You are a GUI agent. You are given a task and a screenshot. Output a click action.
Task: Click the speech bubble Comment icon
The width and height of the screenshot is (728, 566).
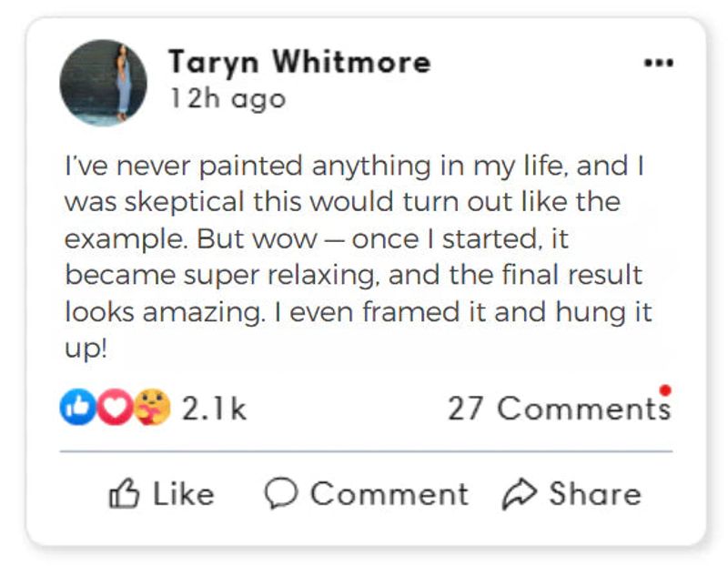(281, 493)
